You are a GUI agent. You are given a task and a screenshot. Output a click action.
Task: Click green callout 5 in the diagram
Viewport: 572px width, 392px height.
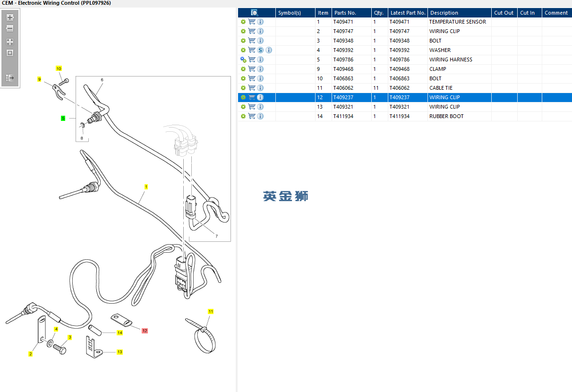(x=63, y=118)
